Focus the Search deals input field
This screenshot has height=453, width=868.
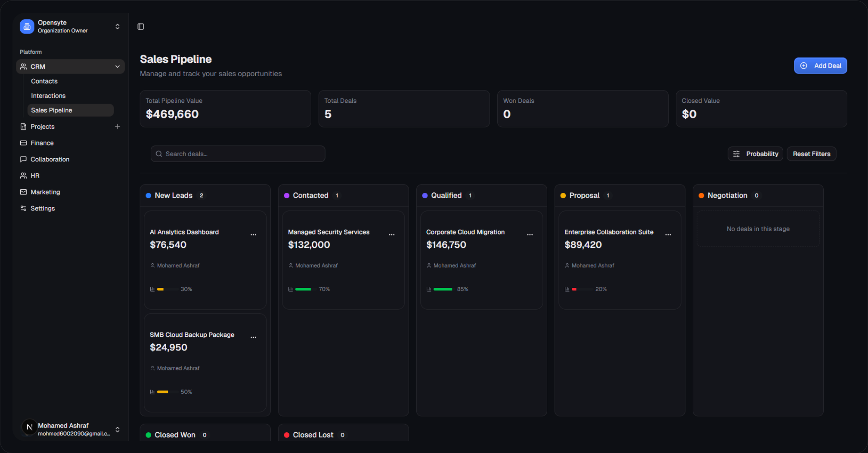(238, 154)
